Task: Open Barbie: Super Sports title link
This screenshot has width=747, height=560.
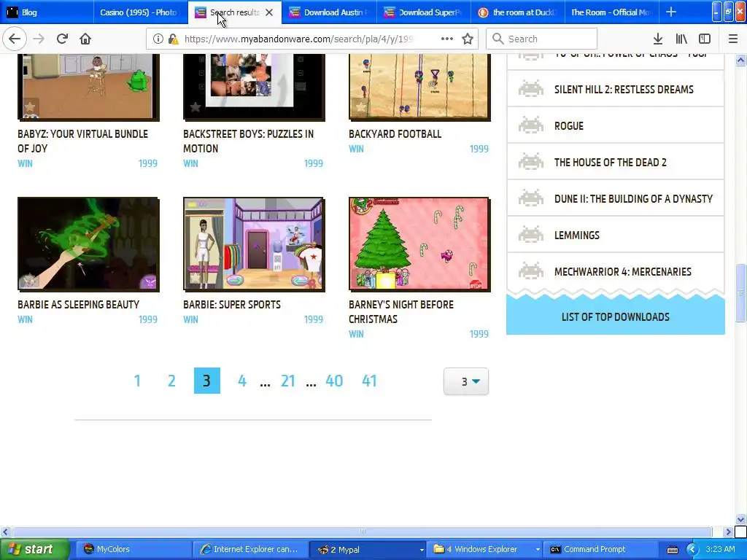Action: click(232, 304)
